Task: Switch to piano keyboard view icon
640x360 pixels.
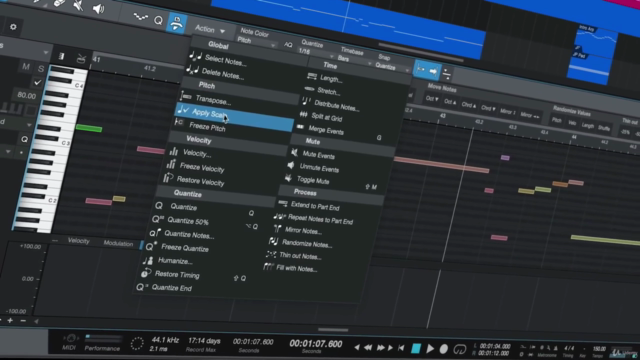Action: pyautogui.click(x=61, y=56)
